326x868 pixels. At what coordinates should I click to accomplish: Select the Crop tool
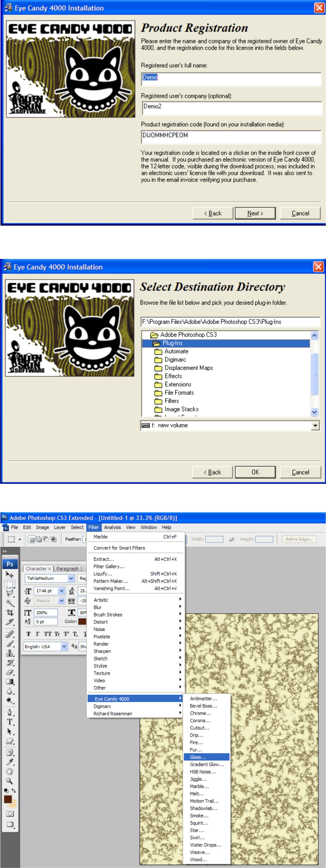[9, 613]
